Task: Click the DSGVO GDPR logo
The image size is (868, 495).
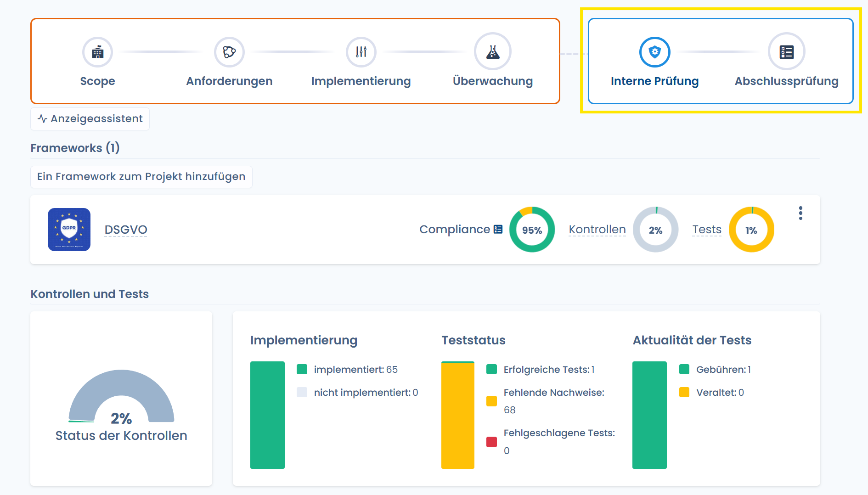Action: 69,230
